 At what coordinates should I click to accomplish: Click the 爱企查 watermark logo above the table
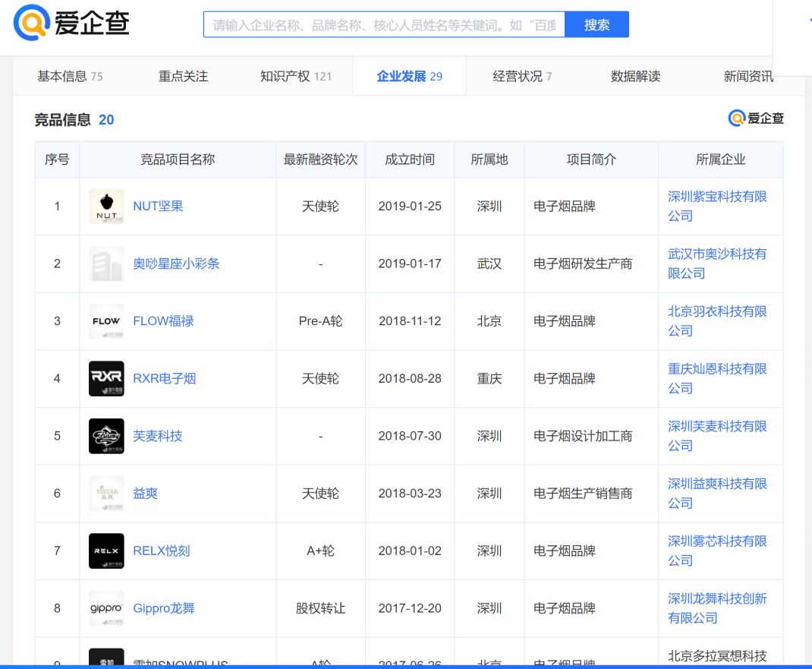756,119
